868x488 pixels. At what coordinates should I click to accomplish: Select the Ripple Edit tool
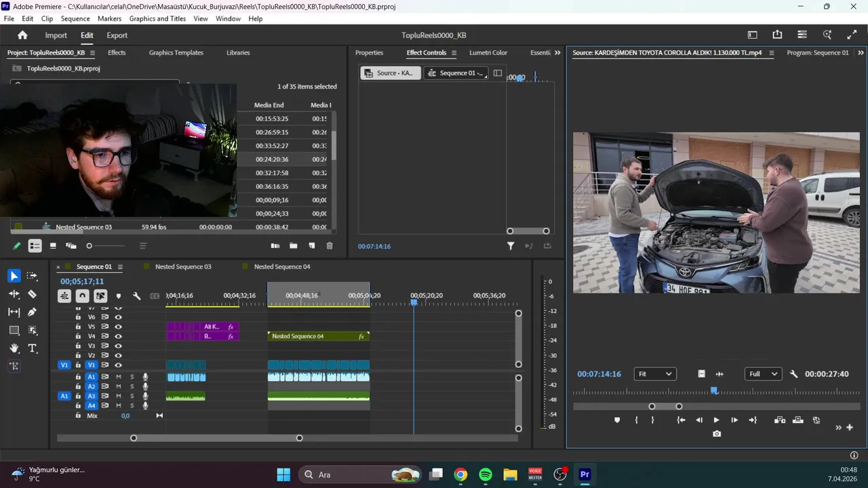[14, 294]
